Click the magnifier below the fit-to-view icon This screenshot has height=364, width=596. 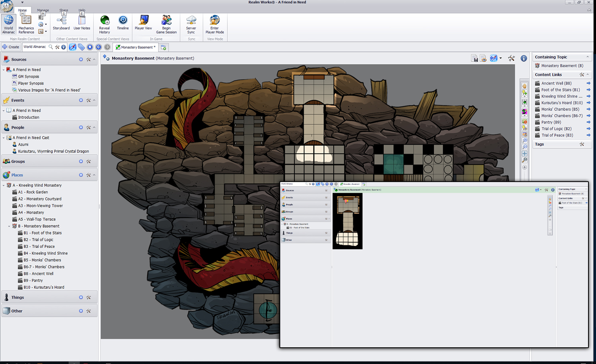pos(524,160)
